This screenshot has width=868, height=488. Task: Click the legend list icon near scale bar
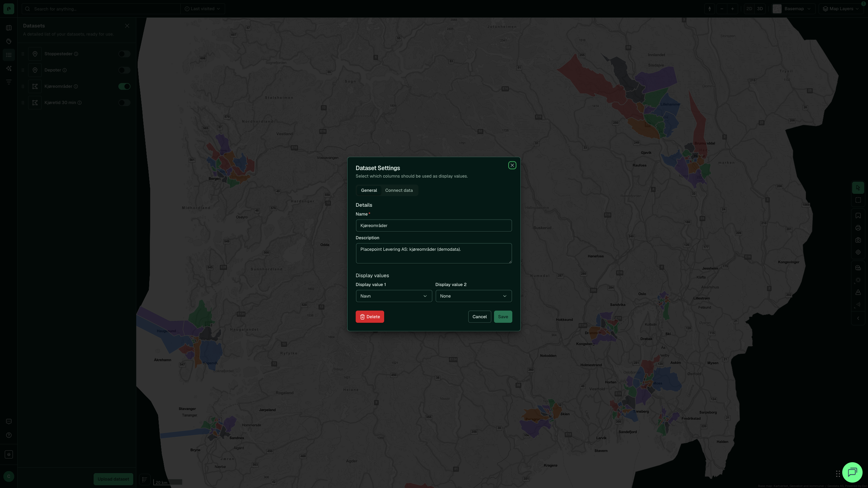pos(144,480)
